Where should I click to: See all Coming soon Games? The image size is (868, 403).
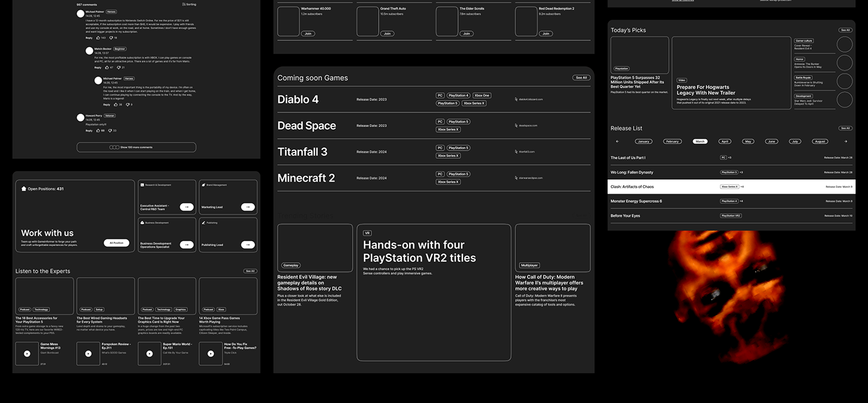tap(581, 78)
